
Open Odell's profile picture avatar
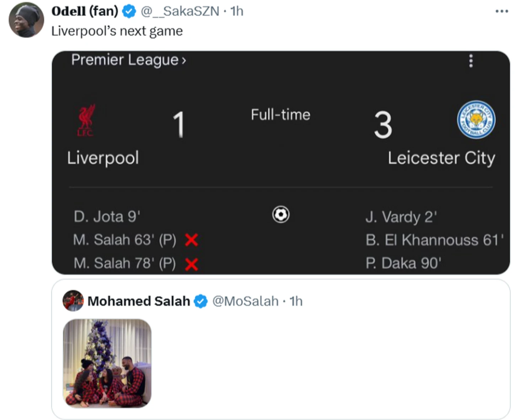(26, 20)
